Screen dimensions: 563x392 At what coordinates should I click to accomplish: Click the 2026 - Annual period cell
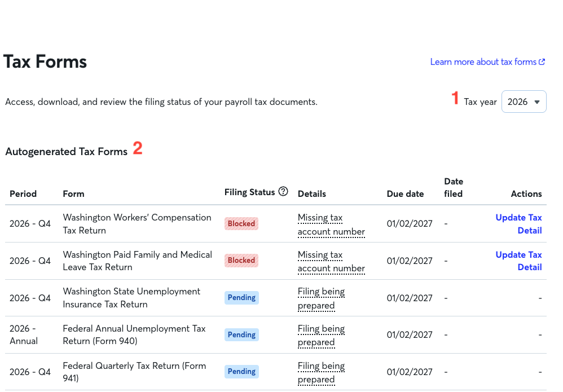pyautogui.click(x=23, y=335)
